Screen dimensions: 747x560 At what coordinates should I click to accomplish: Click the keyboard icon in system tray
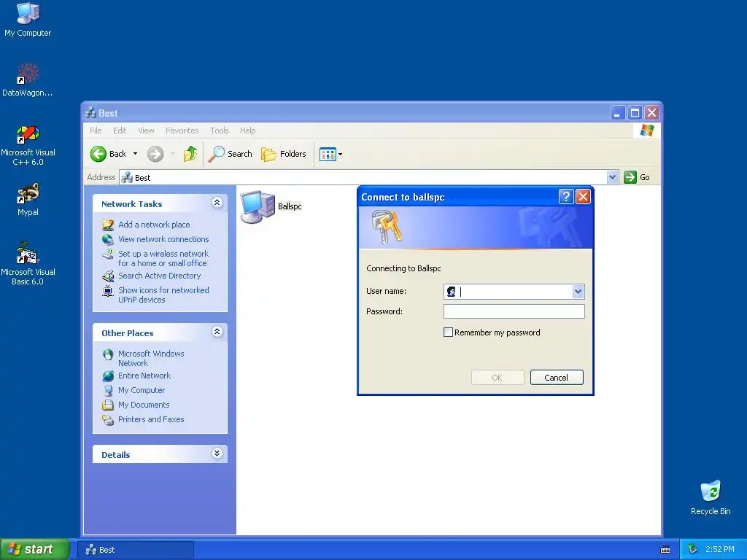coord(665,550)
